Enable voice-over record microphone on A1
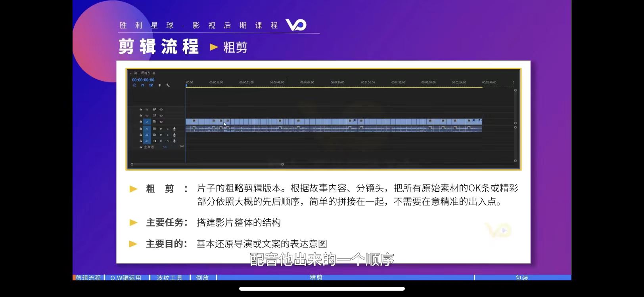The height and width of the screenshot is (297, 644). tap(174, 129)
